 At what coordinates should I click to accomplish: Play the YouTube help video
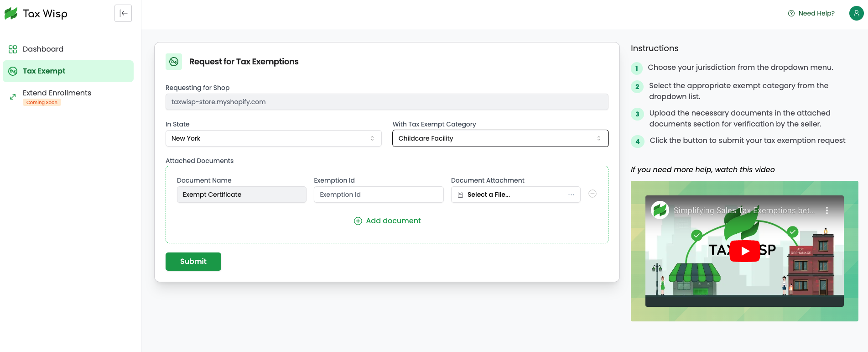point(744,251)
